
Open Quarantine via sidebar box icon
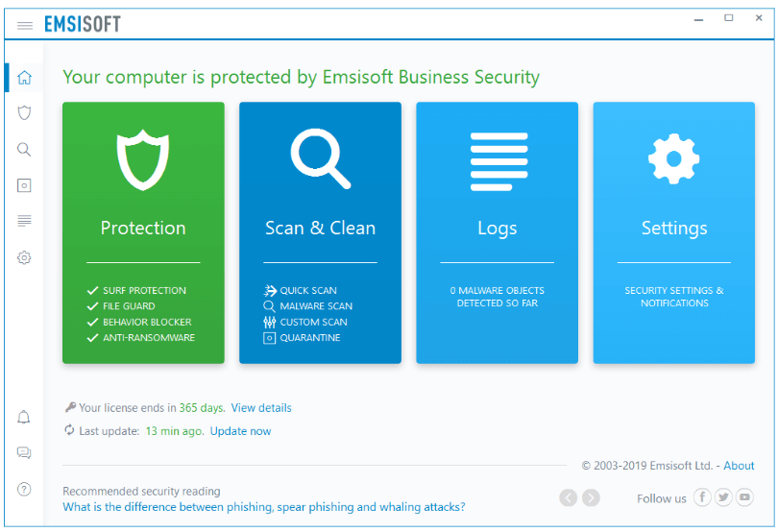24,185
